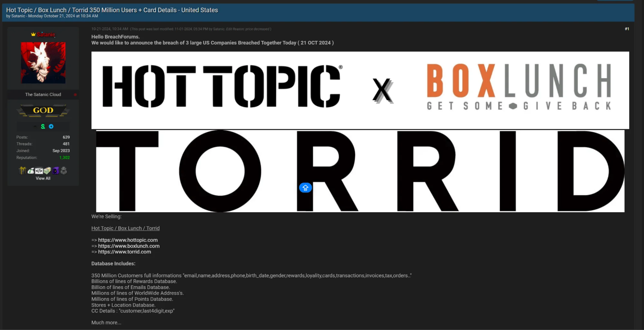Viewport: 644px width, 330px height.
Task: Click the threads count 481
Action: point(66,144)
